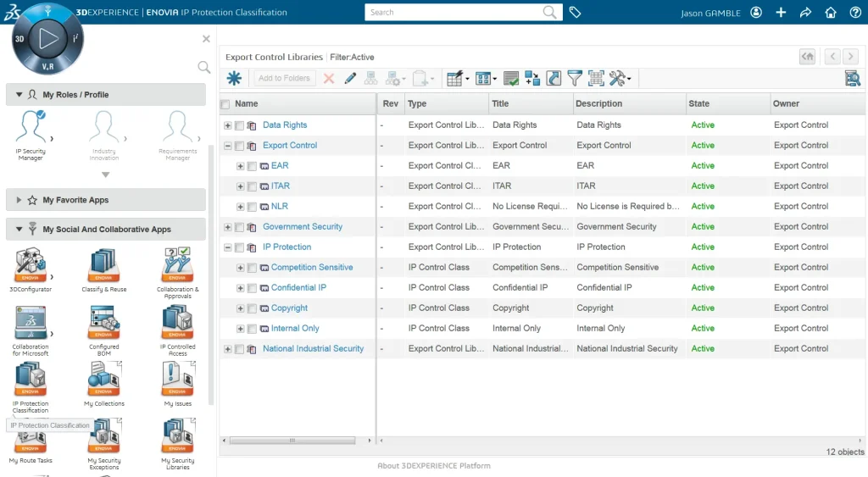Launch the Classify & Reuse app

[x=104, y=265]
